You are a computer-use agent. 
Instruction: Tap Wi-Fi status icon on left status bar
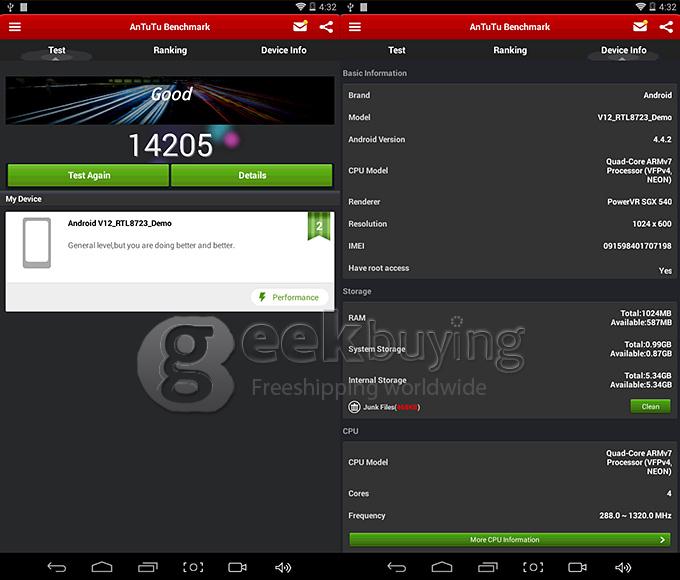click(300, 7)
